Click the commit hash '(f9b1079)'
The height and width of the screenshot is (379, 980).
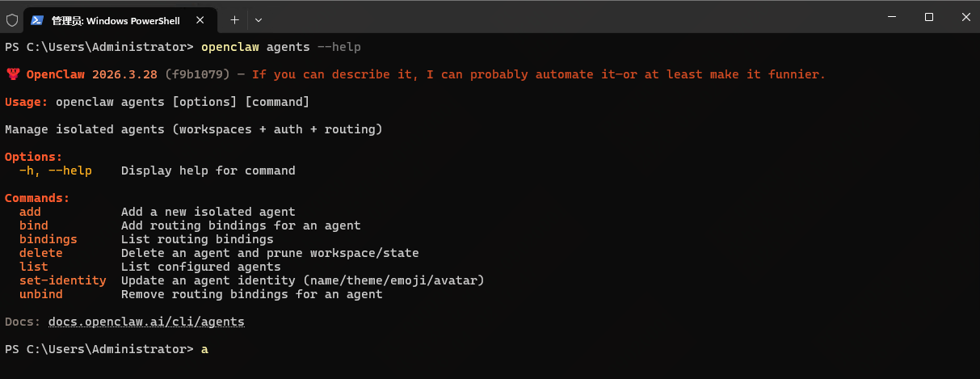(x=197, y=74)
